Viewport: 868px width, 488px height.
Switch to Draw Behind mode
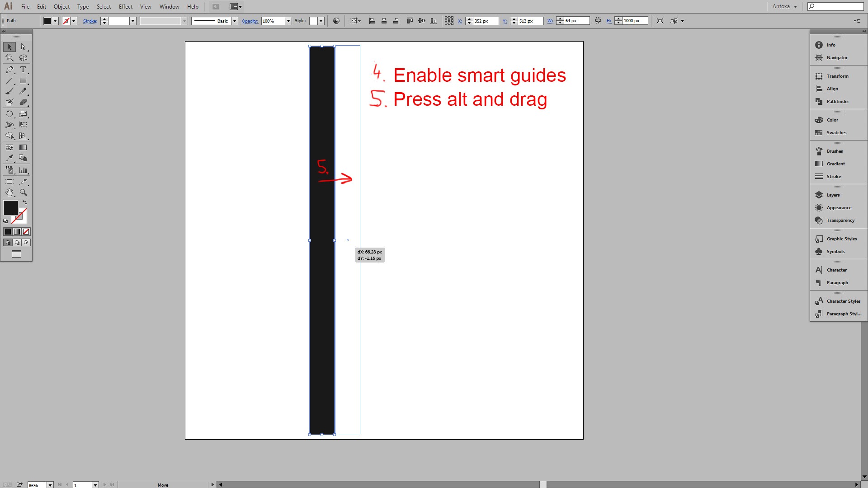tap(17, 243)
